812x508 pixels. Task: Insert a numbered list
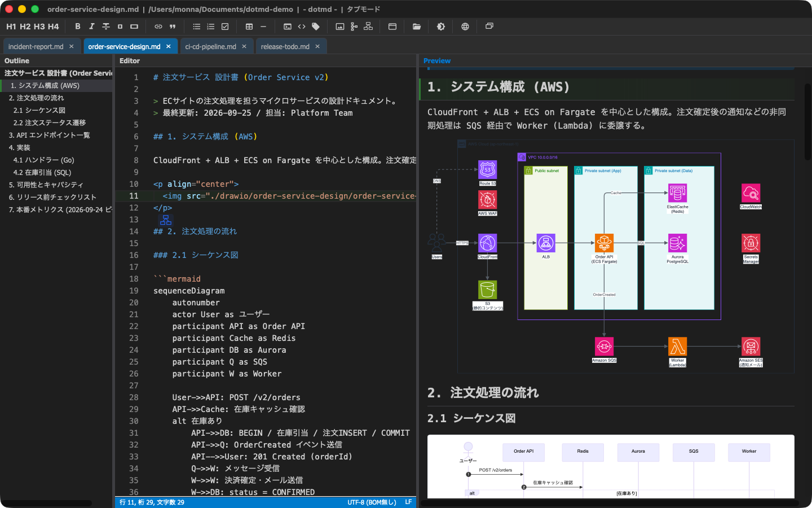211,27
